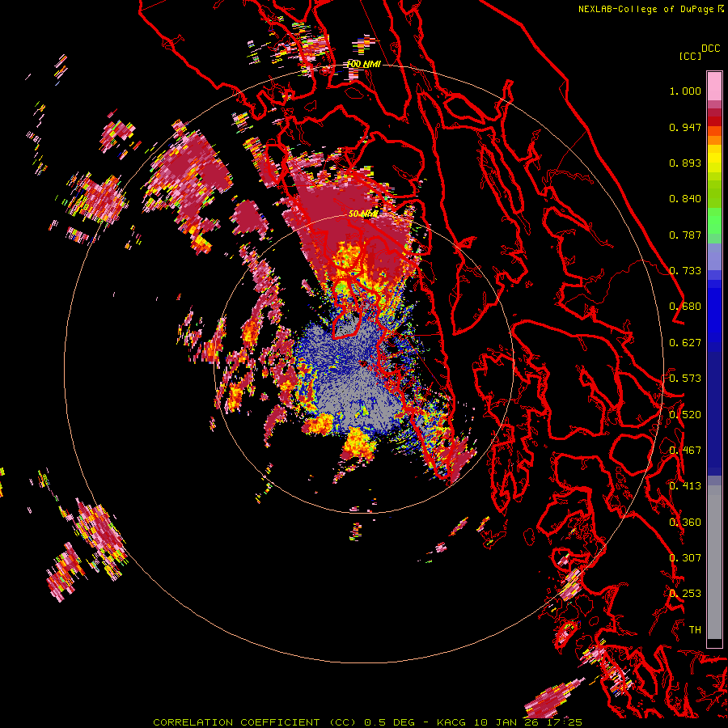Pick the lavender-blue color bar segment near 0.733
Screen dimensions: 728x728
714,256
